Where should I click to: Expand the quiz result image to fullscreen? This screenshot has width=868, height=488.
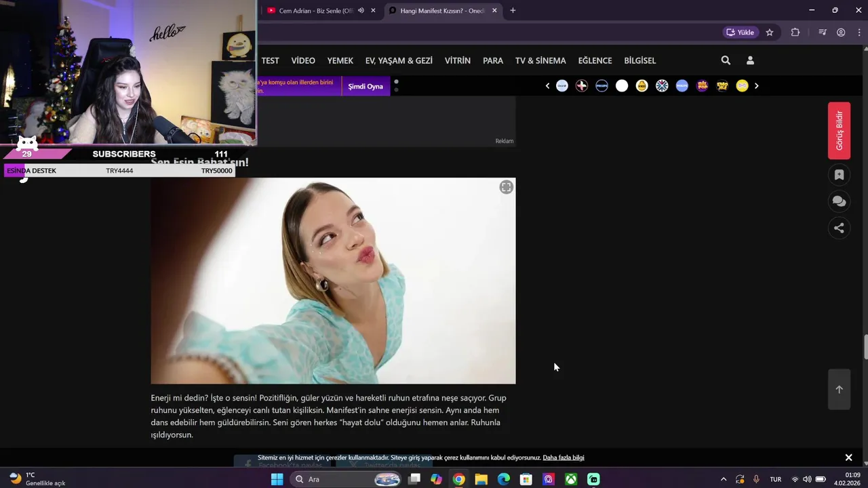click(506, 187)
